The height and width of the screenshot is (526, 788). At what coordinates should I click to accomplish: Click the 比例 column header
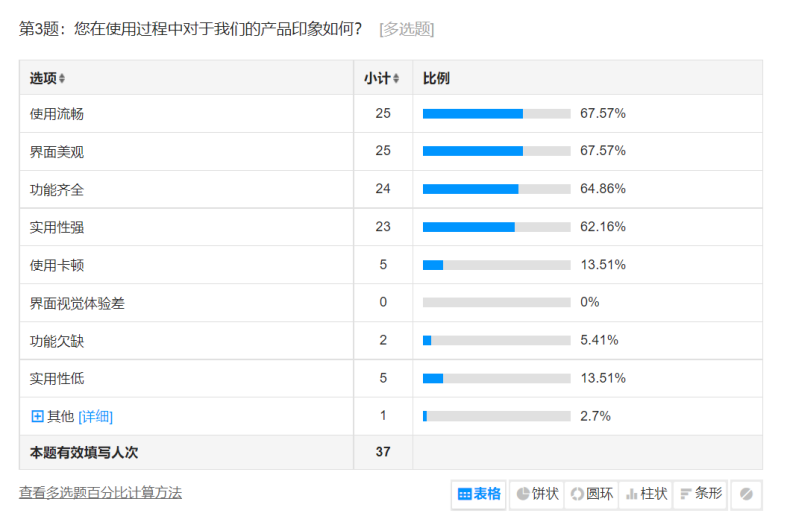click(x=436, y=78)
